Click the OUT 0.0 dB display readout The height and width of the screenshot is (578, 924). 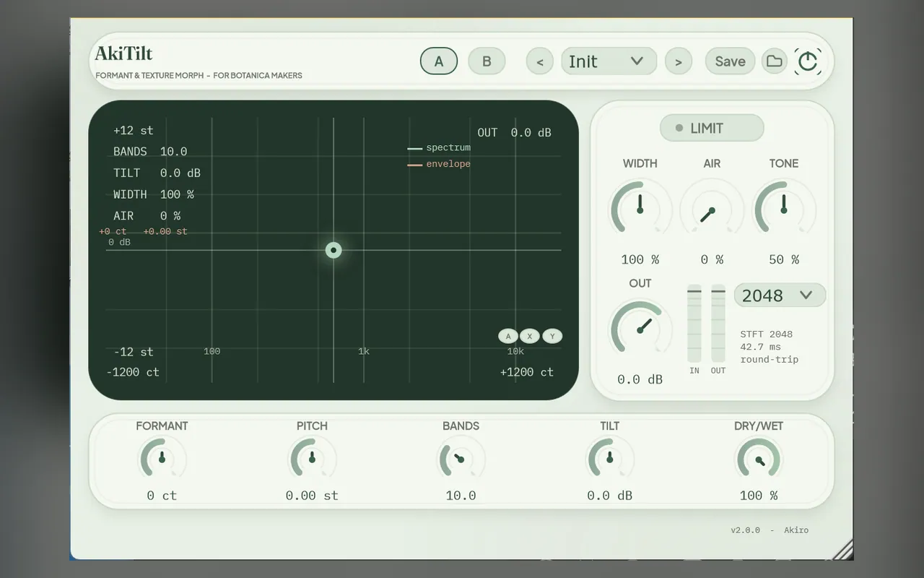[514, 132]
